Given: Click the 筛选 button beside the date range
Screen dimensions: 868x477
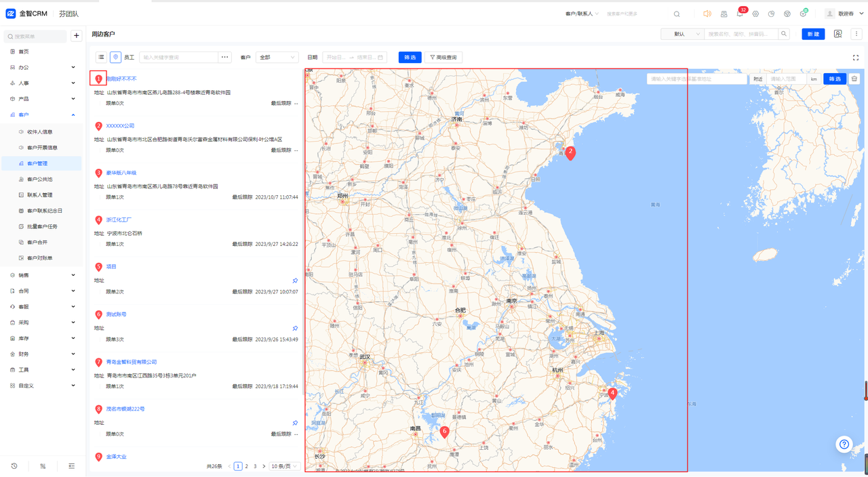Looking at the screenshot, I should [x=410, y=58].
